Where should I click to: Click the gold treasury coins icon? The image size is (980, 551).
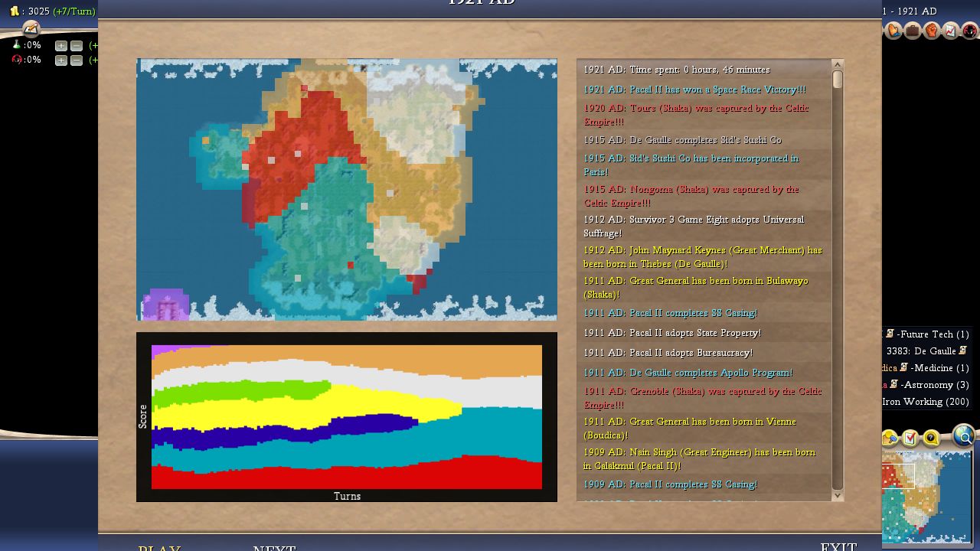(14, 11)
